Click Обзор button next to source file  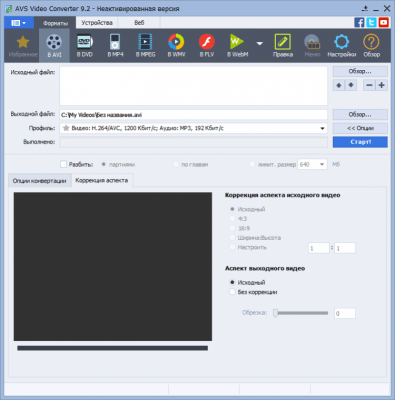pos(360,71)
